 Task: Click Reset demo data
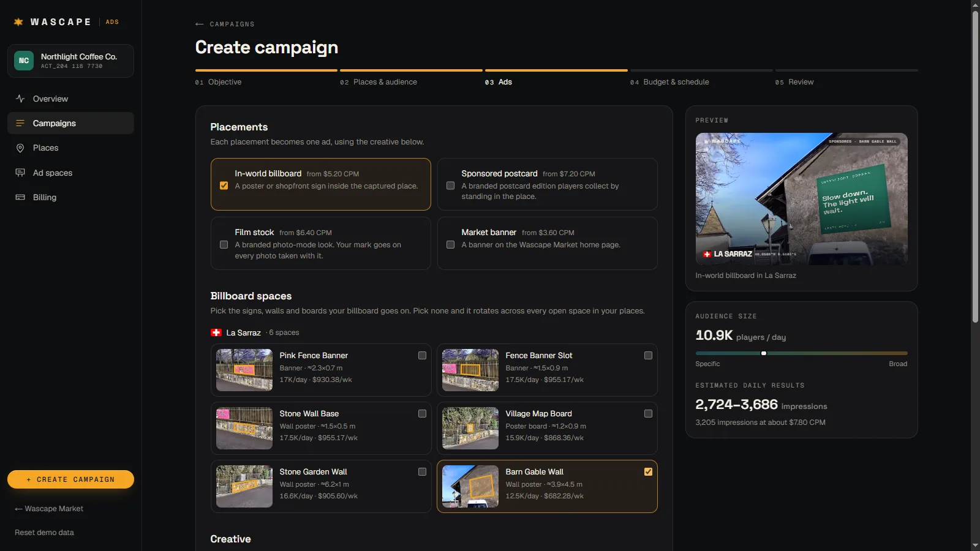click(x=44, y=533)
